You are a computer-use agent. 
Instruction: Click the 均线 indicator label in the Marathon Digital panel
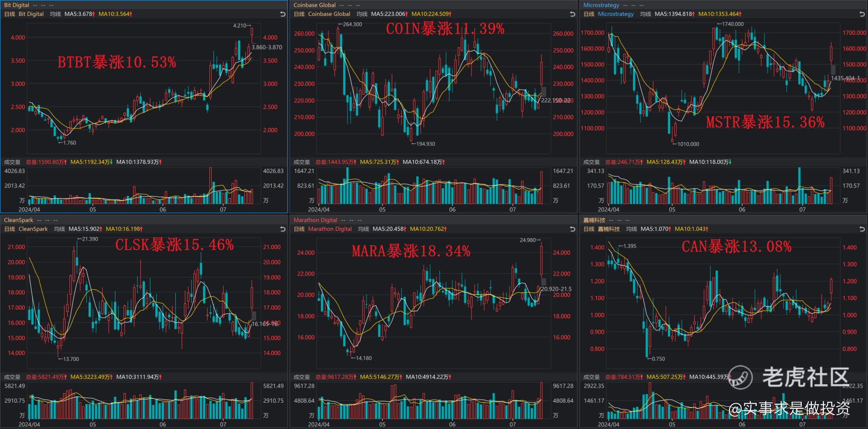364,229
